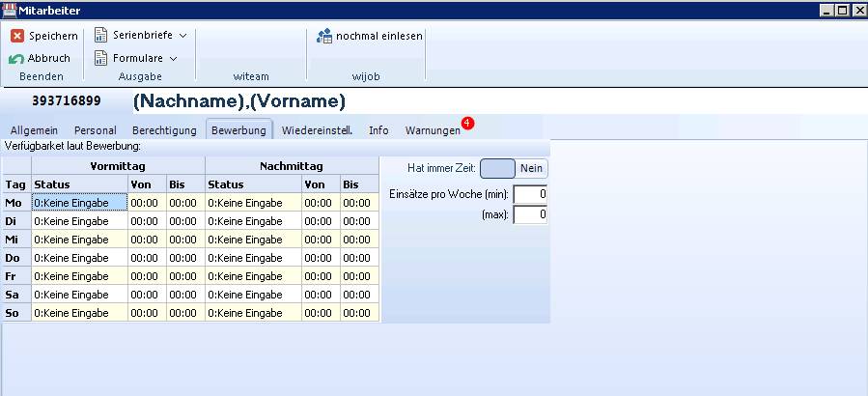Select the Bewerbung tab

(238, 129)
